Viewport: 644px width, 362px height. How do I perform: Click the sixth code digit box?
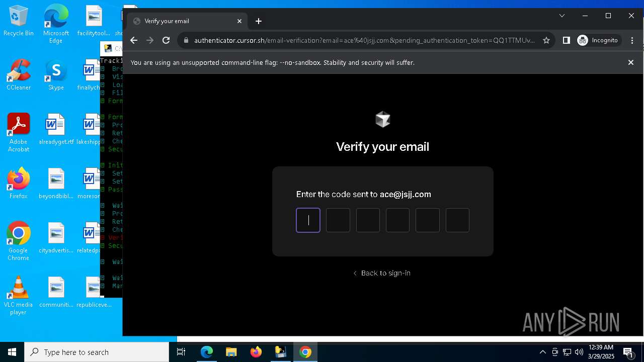coord(457,220)
